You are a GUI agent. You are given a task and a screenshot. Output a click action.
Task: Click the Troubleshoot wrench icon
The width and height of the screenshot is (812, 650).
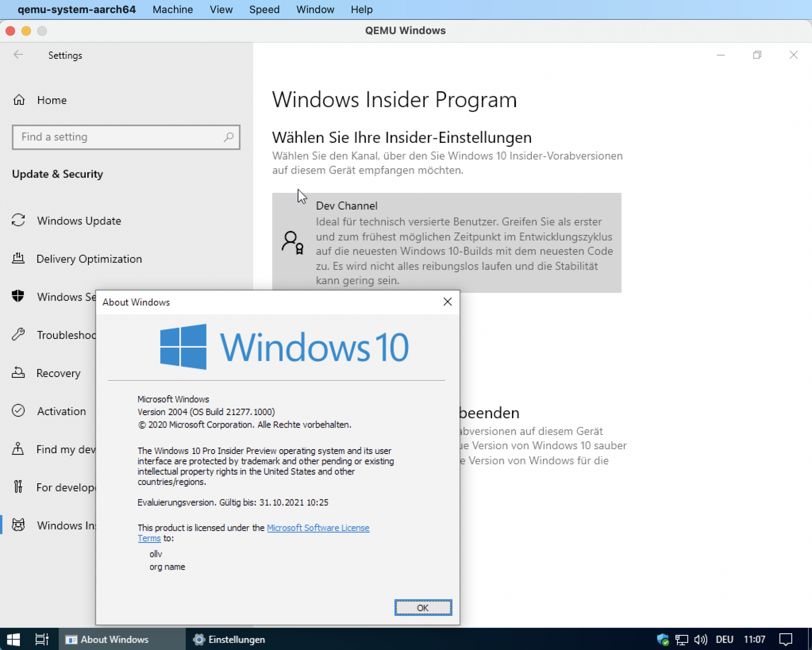pos(18,335)
